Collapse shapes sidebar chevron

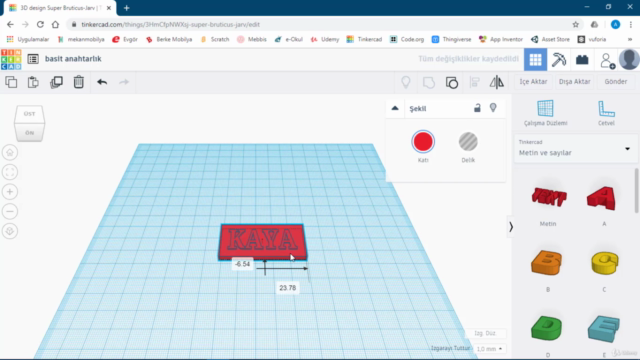(x=510, y=227)
